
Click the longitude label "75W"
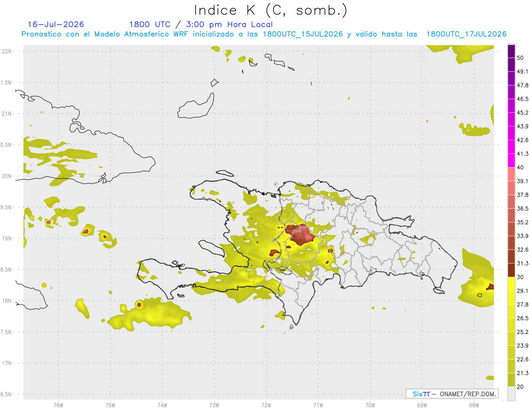110,405
